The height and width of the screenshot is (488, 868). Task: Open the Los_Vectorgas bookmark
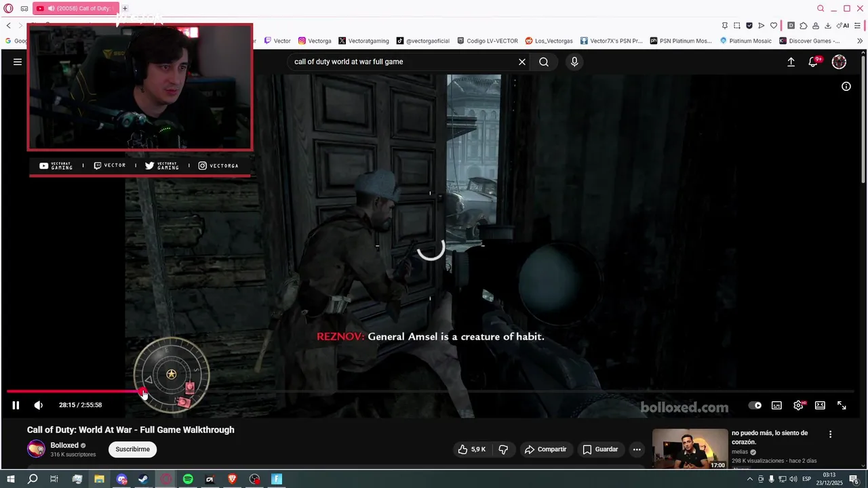[549, 41]
